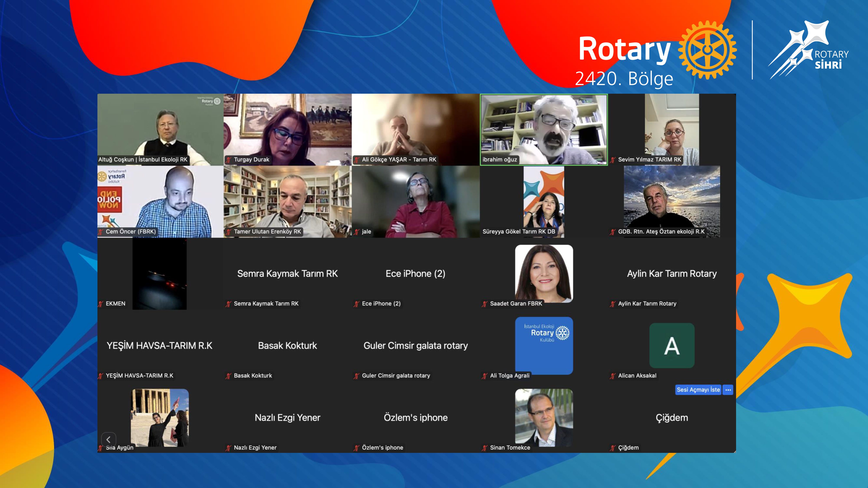Click Sıla Aygün's profile photo
This screenshot has width=868, height=488.
coord(160,418)
